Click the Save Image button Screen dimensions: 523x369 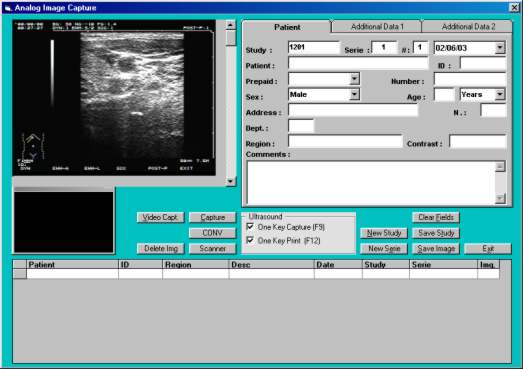click(436, 249)
